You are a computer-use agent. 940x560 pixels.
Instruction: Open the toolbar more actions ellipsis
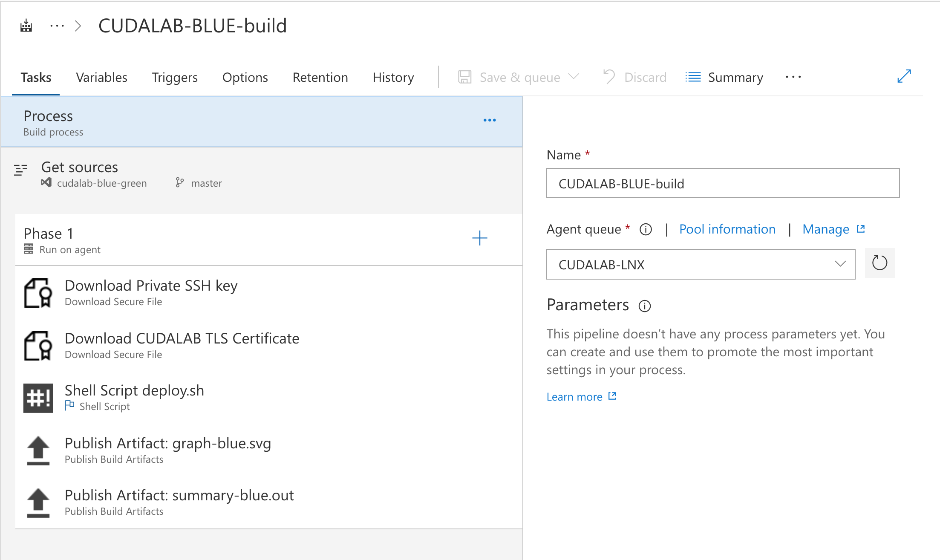pos(793,77)
